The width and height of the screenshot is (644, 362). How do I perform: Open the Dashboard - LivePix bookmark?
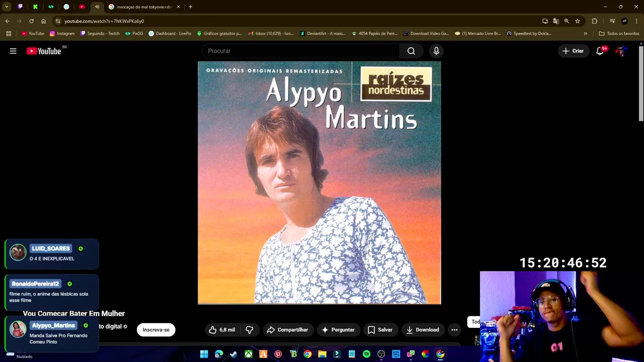pyautogui.click(x=170, y=34)
